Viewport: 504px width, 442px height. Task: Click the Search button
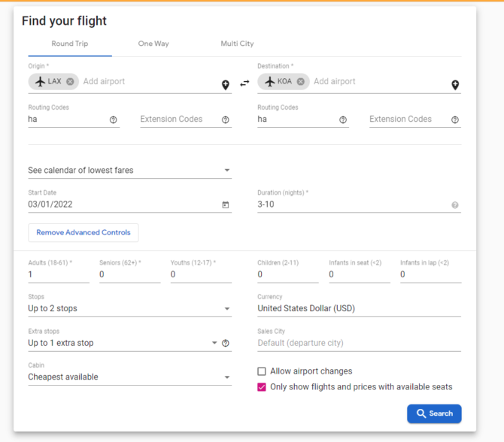coord(434,413)
